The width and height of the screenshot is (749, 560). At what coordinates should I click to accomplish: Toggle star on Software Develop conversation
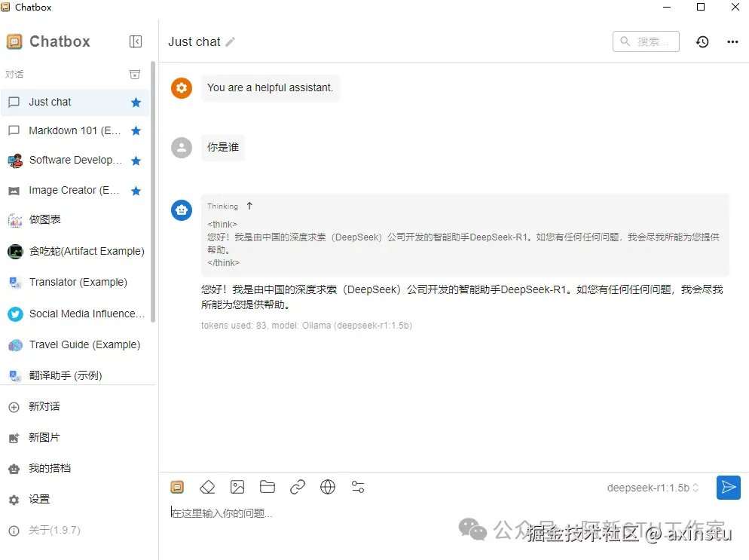(x=136, y=161)
